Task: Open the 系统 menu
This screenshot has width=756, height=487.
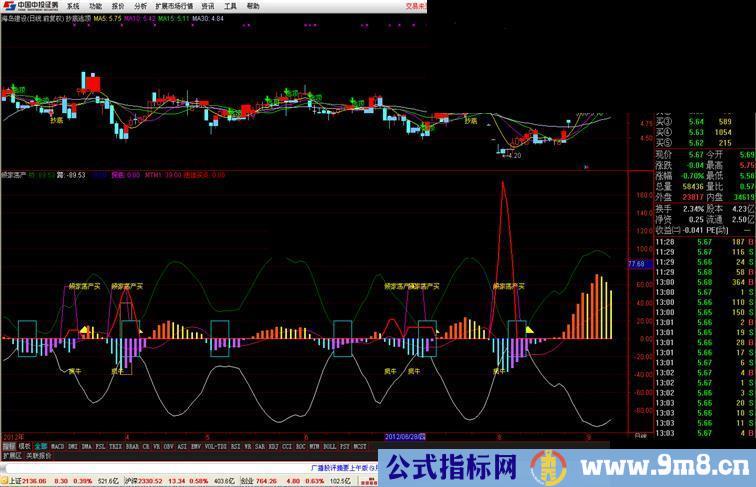Action: (x=73, y=5)
